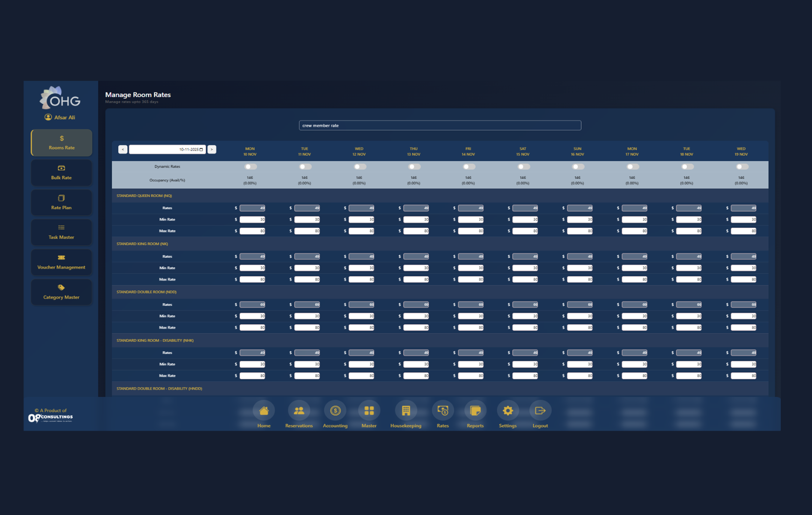
Task: Open the Housekeeping building icon
Action: [406, 411]
